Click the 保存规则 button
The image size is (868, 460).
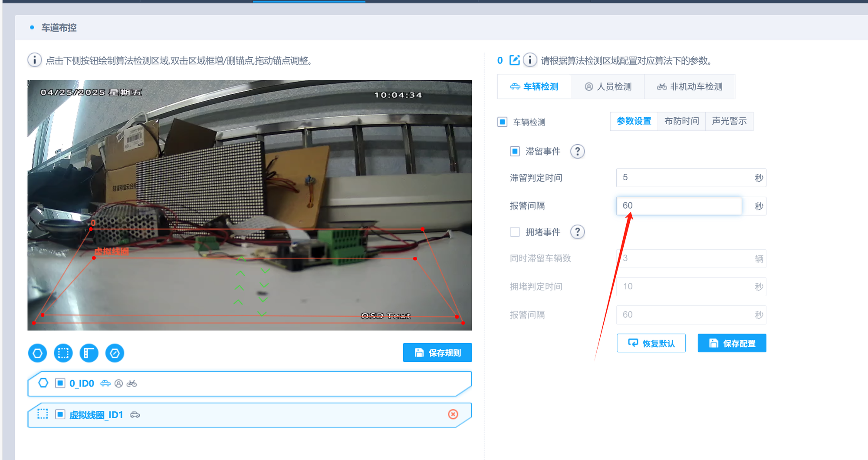pyautogui.click(x=437, y=353)
